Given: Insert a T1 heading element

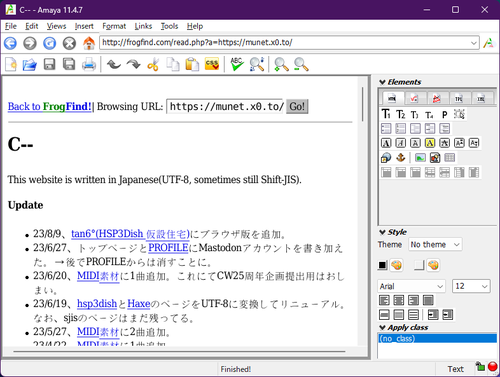Looking at the screenshot, I should coord(386,114).
